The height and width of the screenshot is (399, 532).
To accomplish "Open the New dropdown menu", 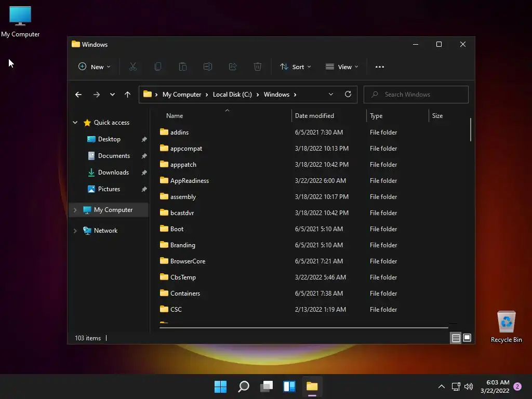I will (x=95, y=67).
